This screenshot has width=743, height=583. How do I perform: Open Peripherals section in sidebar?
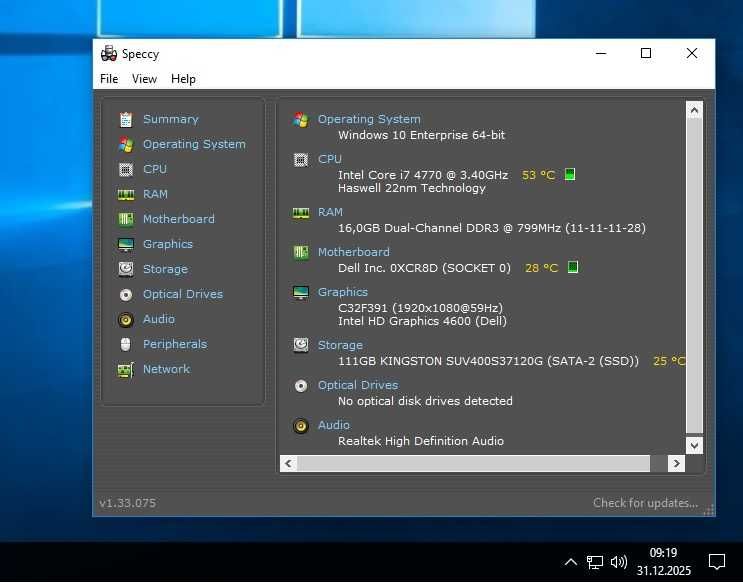175,344
